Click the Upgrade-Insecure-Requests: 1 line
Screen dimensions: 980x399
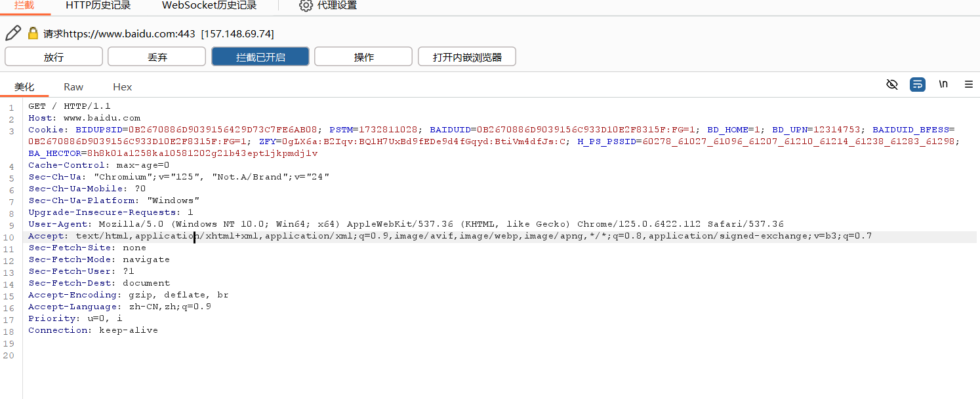pyautogui.click(x=110, y=212)
